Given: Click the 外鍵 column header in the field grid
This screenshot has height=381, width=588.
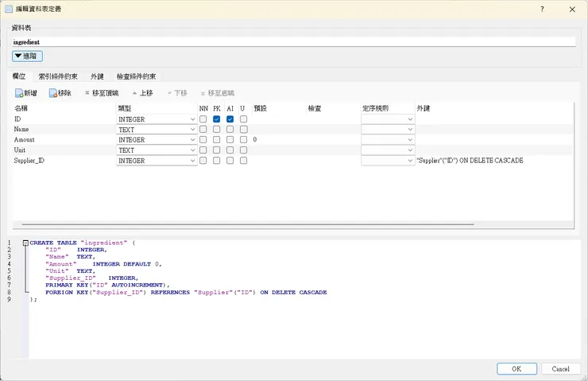Looking at the screenshot, I should [x=494, y=108].
